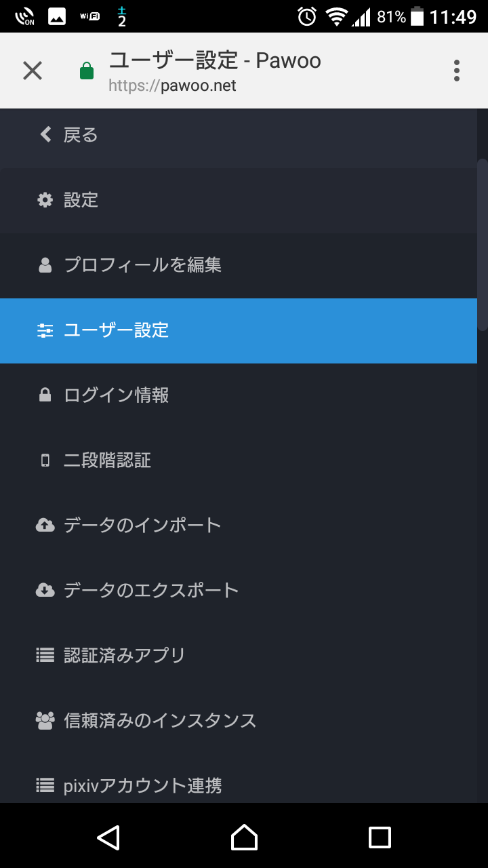Click the sliders icon on the highlighted ユーザー設定 row
This screenshot has width=488, height=868.
tap(45, 330)
